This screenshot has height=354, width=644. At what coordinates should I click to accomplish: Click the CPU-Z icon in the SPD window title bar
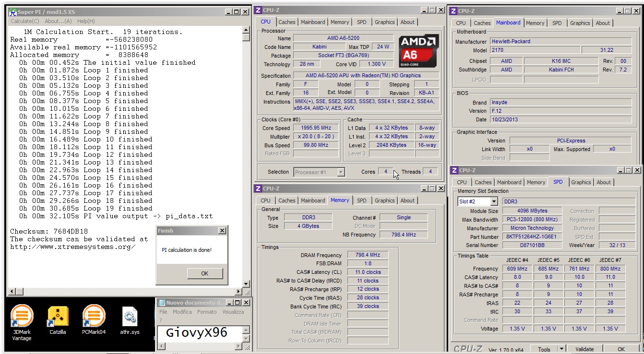click(454, 170)
